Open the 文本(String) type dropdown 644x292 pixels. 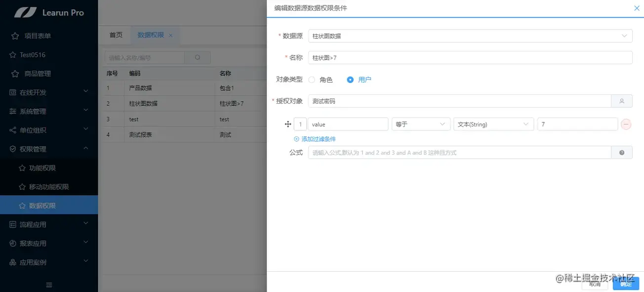(492, 124)
